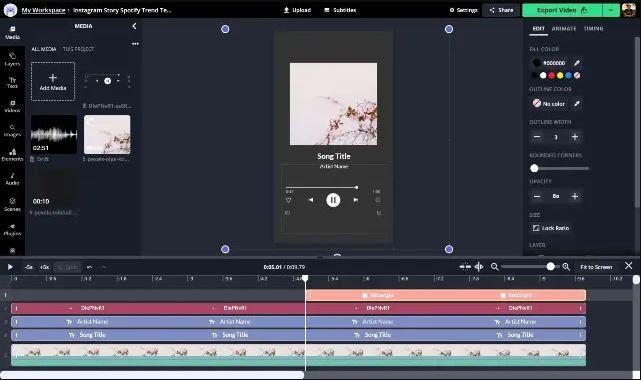Click the Add Media box
641x380 pixels.
53,81
